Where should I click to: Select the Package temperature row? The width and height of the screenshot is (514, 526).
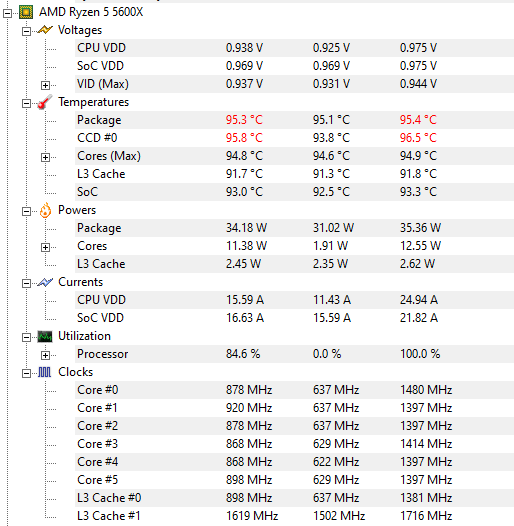click(x=295, y=120)
